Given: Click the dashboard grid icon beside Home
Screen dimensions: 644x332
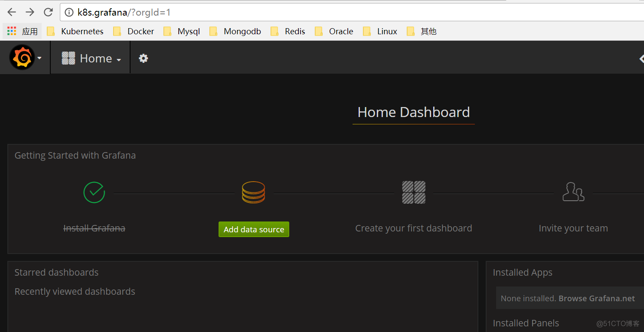Looking at the screenshot, I should pyautogui.click(x=69, y=58).
